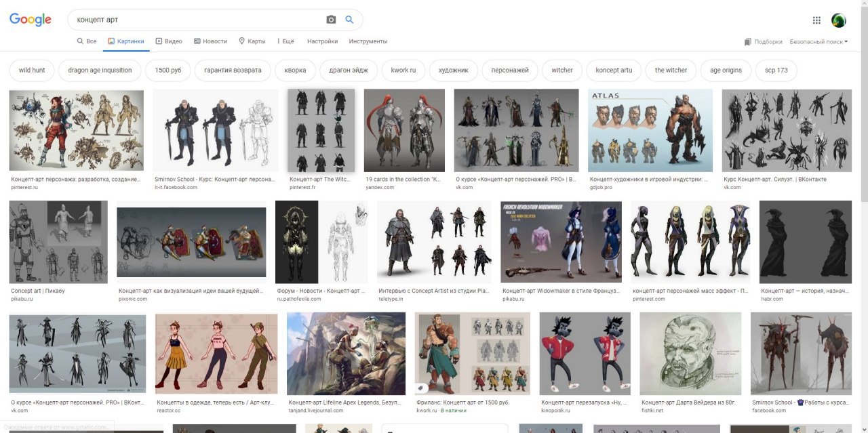Open the Google apps grid
This screenshot has height=433, width=868.
pyautogui.click(x=816, y=20)
